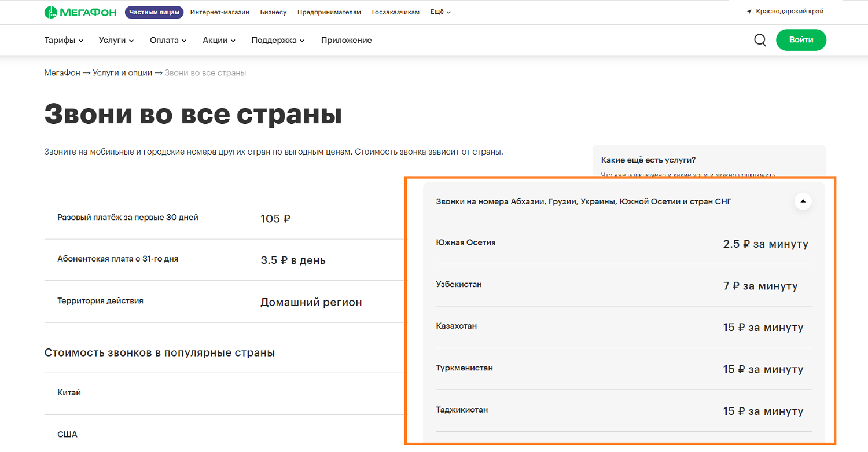Screen dimensions: 868x452
Task: Open the Предпринимателям section
Action: point(329,12)
